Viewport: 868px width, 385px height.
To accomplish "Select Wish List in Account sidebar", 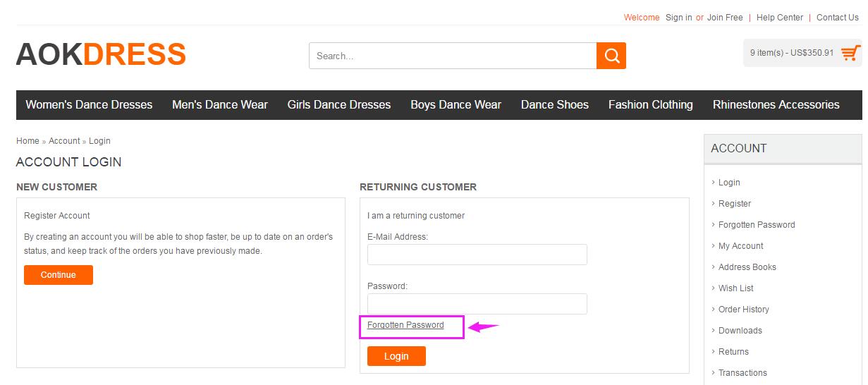I will (x=736, y=288).
